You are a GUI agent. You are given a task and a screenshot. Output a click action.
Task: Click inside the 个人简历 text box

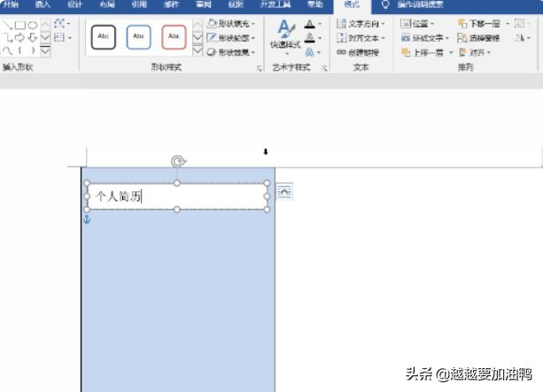[177, 196]
